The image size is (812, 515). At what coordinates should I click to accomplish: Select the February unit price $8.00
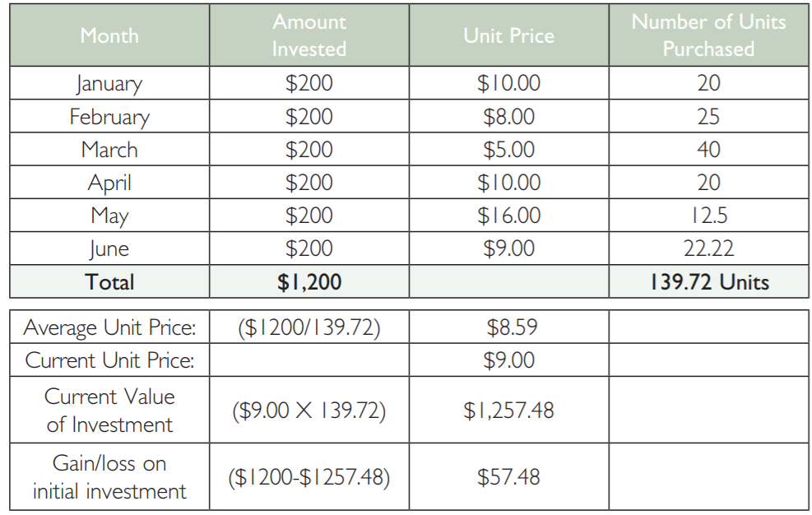coord(508,116)
